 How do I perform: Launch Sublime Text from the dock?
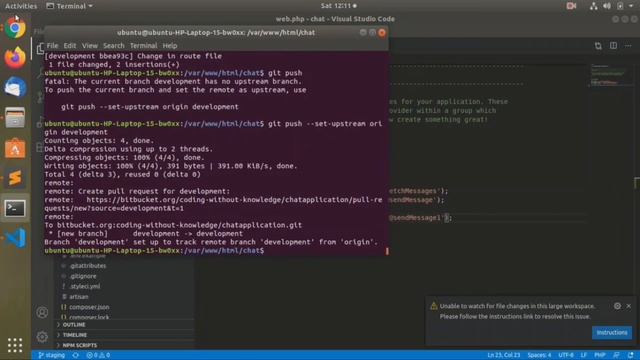click(x=15, y=178)
